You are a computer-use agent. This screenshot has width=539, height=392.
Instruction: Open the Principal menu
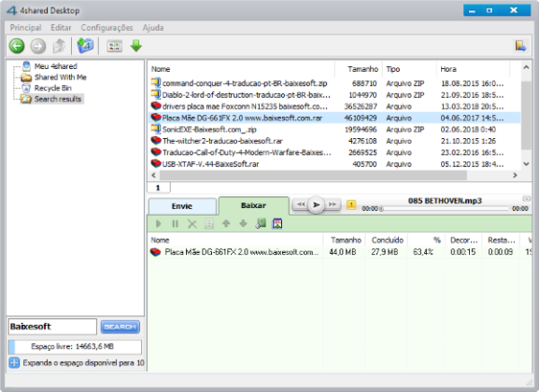pyautogui.click(x=25, y=27)
